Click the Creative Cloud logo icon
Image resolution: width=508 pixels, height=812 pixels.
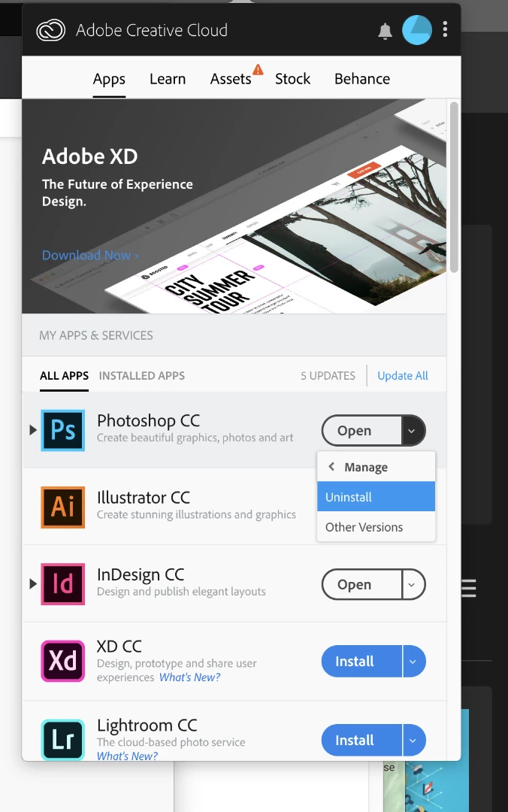[51, 30]
